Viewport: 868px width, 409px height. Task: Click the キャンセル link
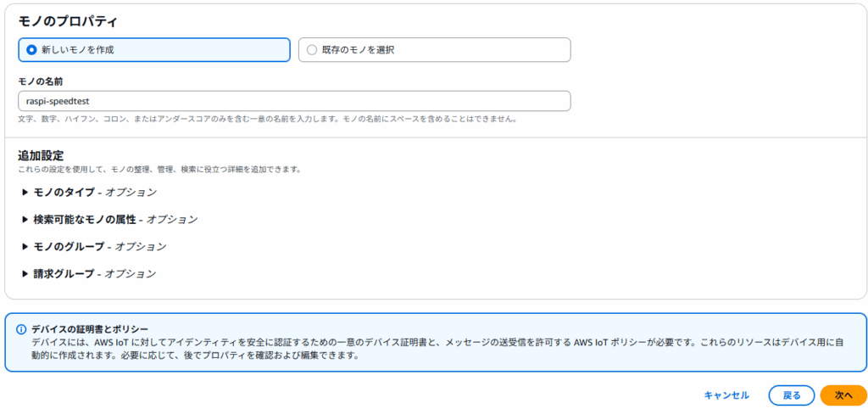tap(726, 395)
